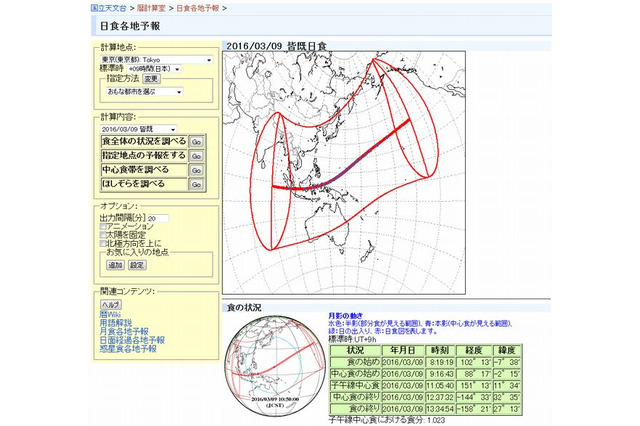Click the 変更 button beside 指定方法
The image size is (640, 426).
click(151, 78)
